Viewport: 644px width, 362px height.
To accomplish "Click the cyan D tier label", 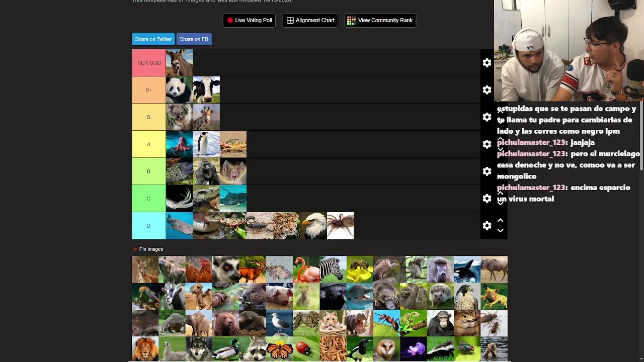I will pos(148,226).
